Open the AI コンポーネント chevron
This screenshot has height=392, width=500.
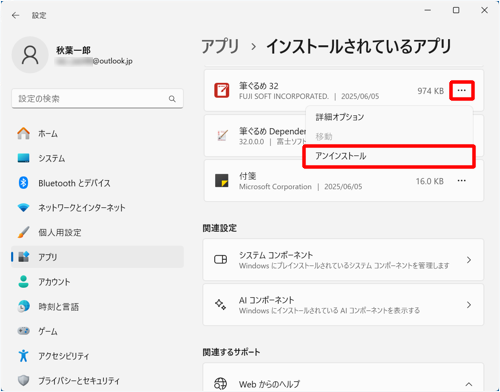pos(469,305)
